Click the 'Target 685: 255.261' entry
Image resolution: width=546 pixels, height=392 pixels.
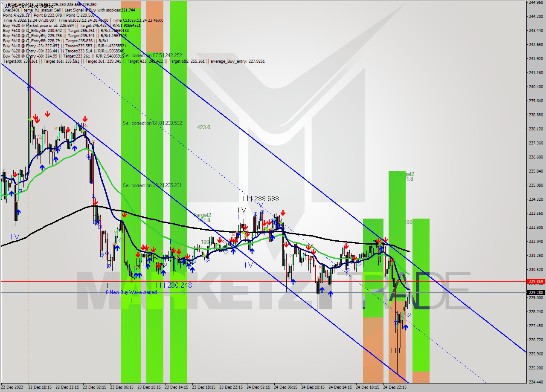pyautogui.click(x=187, y=61)
